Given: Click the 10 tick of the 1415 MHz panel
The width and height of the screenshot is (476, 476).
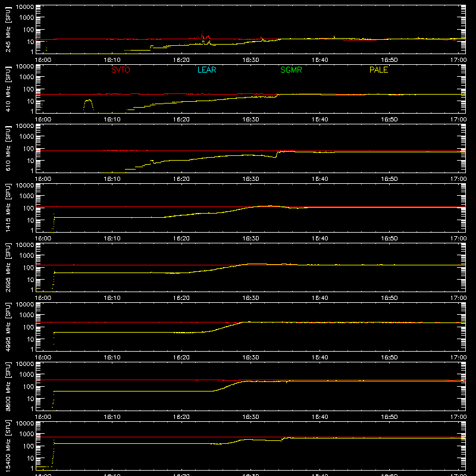Looking at the screenshot, I should [30, 220].
